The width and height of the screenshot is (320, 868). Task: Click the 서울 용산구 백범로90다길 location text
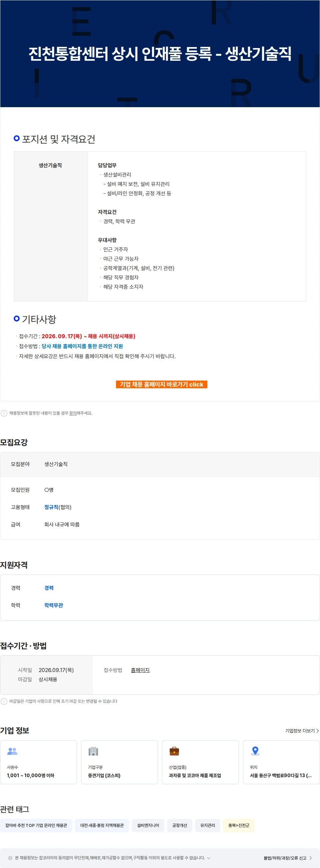pyautogui.click(x=281, y=775)
